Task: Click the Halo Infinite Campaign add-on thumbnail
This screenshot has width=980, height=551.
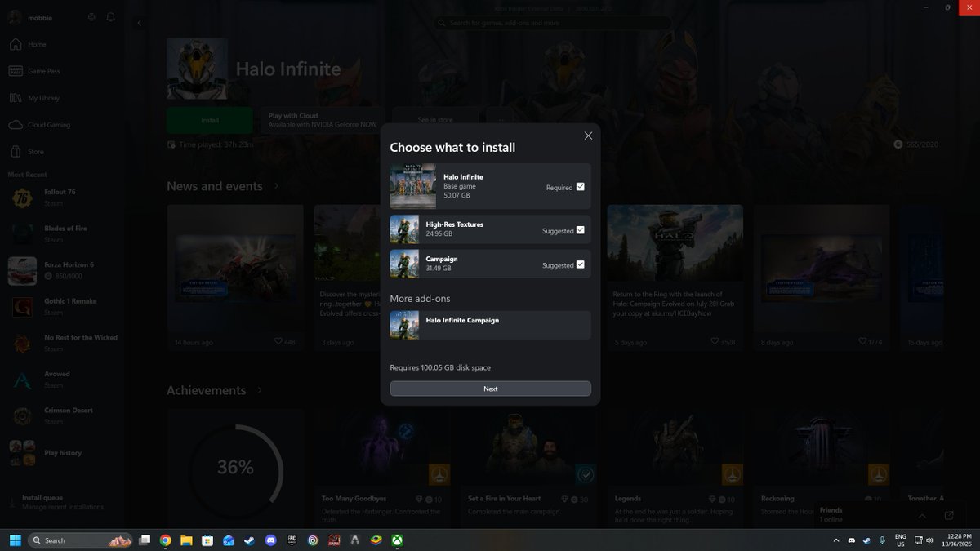Action: tap(404, 324)
